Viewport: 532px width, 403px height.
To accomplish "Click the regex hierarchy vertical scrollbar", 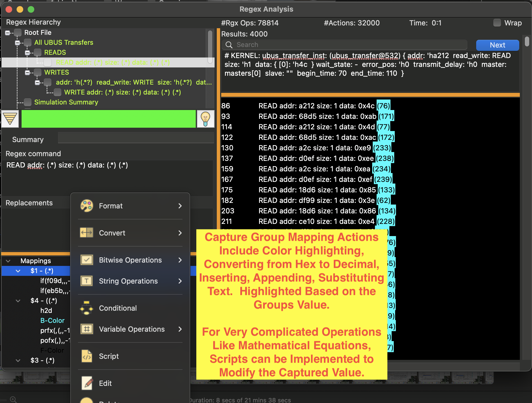I will pos(210,47).
